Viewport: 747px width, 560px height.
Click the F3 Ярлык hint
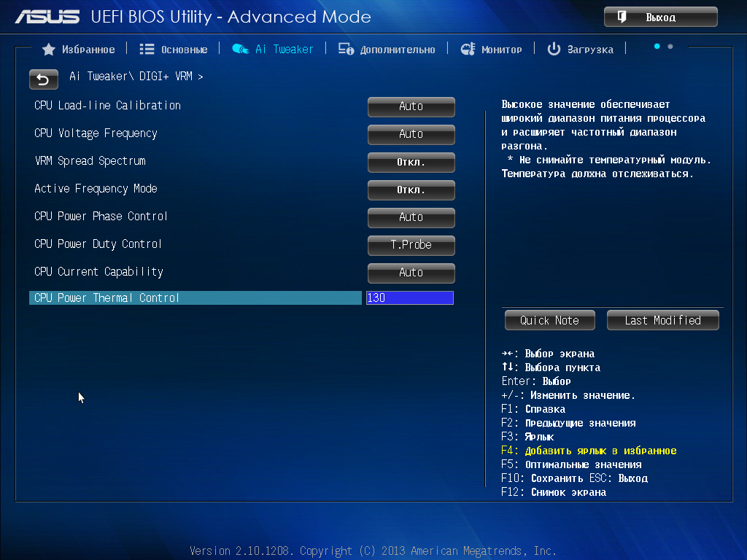tap(527, 437)
